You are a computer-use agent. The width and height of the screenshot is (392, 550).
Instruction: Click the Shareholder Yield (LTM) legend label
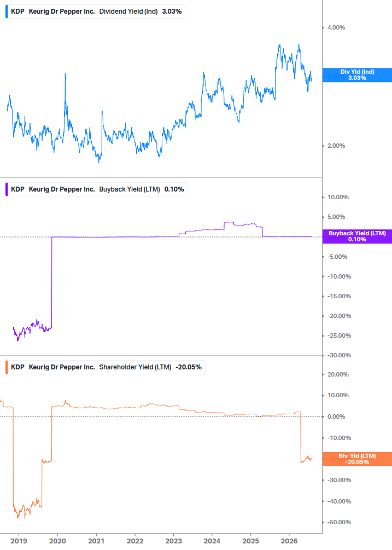tap(135, 367)
